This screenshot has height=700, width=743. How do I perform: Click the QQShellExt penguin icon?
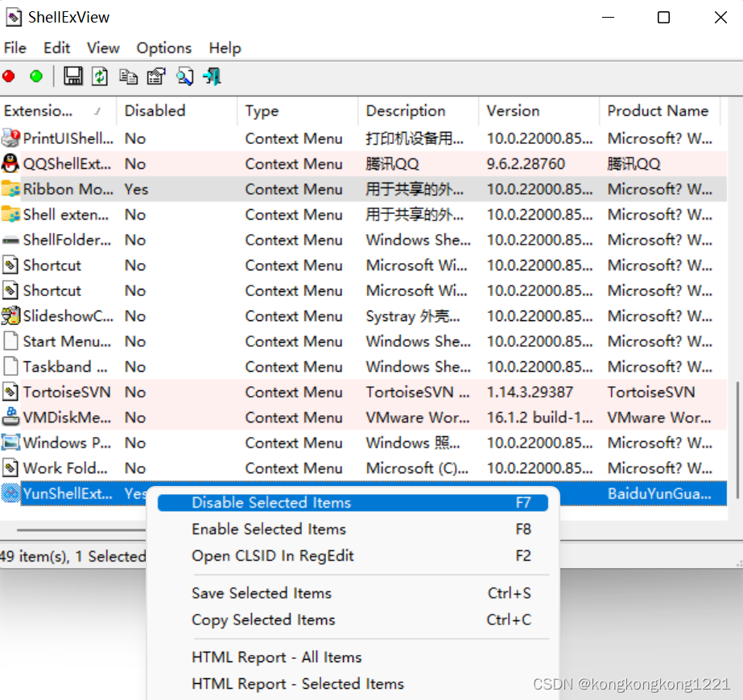(x=10, y=164)
